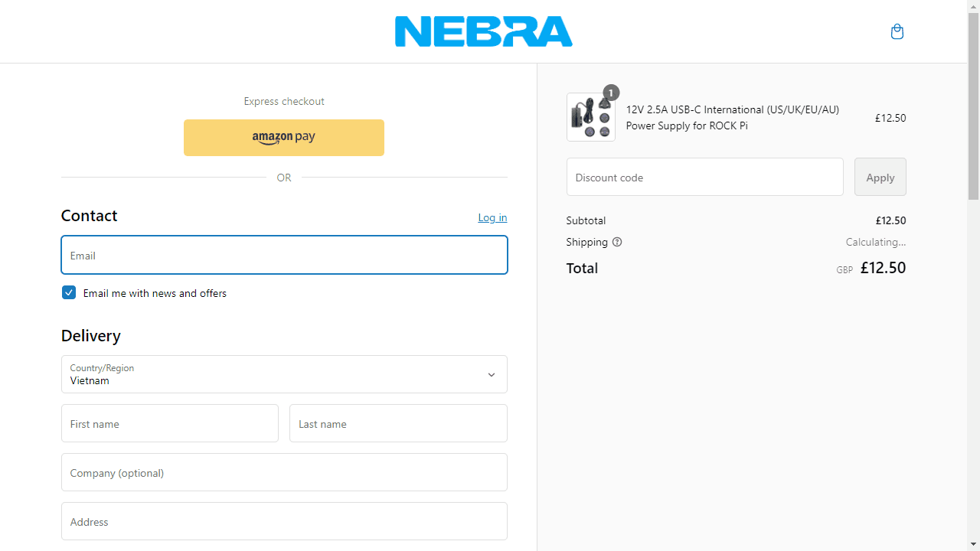Image resolution: width=980 pixels, height=551 pixels.
Task: Click the Discount code field
Action: 705,177
